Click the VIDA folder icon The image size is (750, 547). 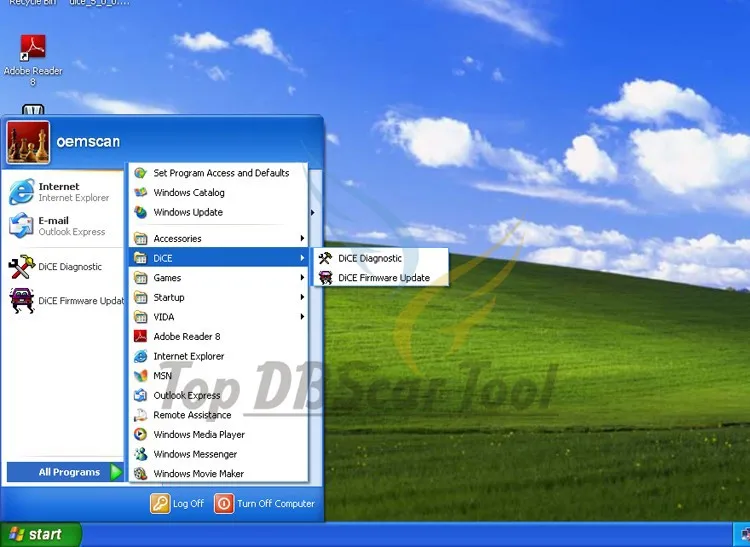[140, 317]
